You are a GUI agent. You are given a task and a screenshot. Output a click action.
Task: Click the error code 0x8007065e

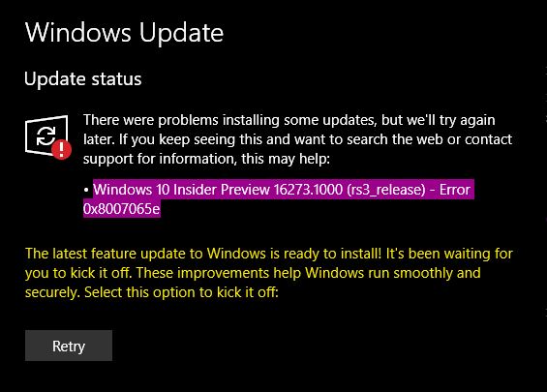tap(122, 208)
